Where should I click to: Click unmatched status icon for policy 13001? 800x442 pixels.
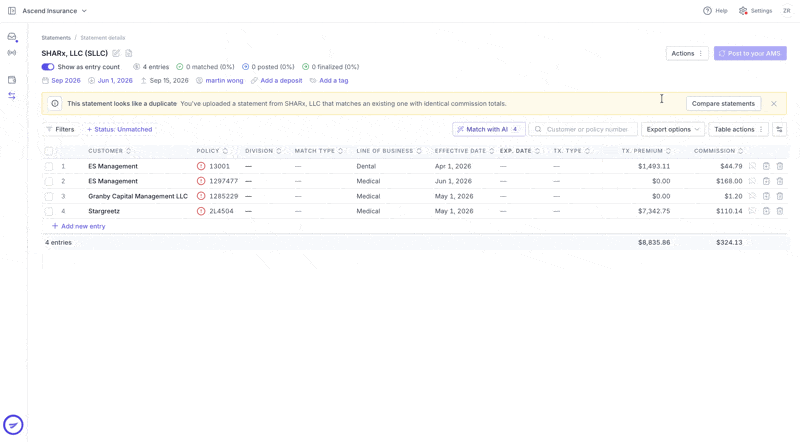coord(201,166)
